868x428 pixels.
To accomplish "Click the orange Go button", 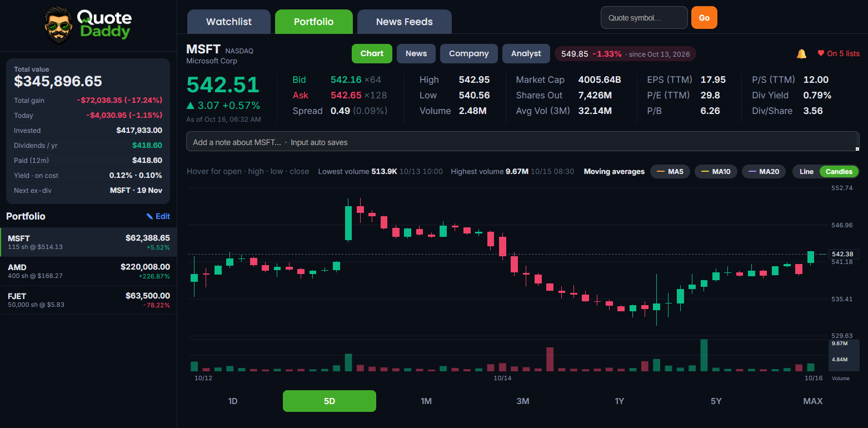I will (x=704, y=18).
